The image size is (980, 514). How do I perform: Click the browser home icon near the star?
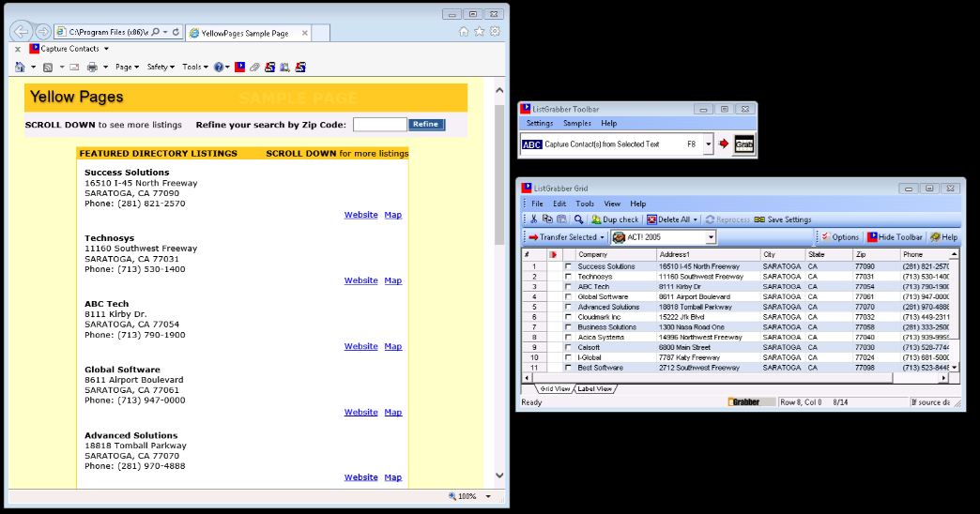click(464, 31)
